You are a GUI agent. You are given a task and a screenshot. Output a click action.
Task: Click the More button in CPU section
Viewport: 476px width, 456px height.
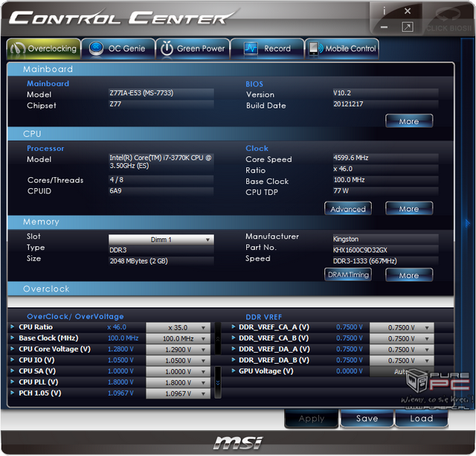pyautogui.click(x=409, y=208)
